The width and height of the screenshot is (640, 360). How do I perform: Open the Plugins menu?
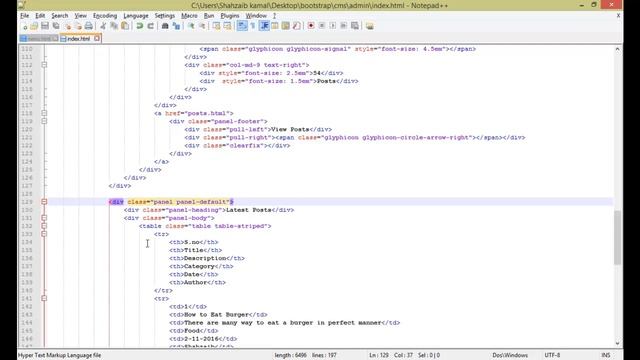point(230,16)
